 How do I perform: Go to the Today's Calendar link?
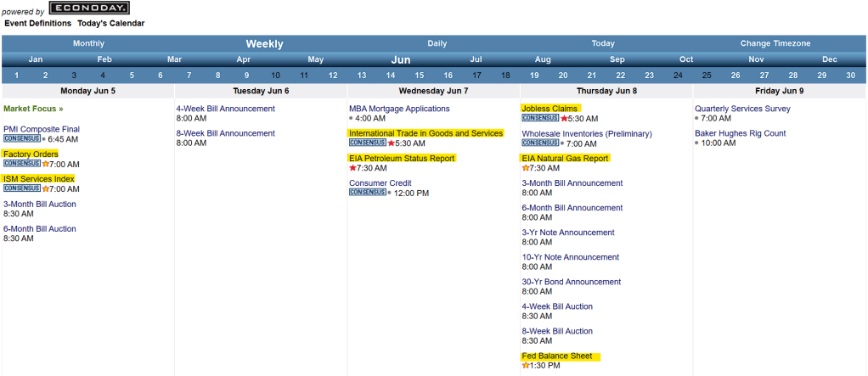(110, 23)
